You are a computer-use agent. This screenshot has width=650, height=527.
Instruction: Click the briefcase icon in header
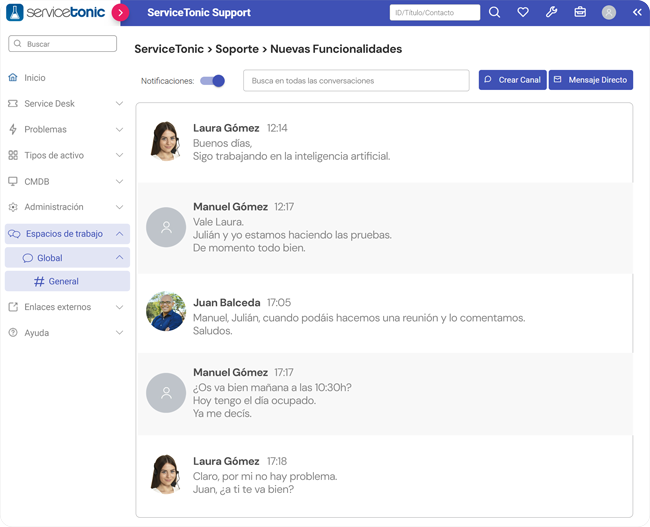click(x=580, y=12)
